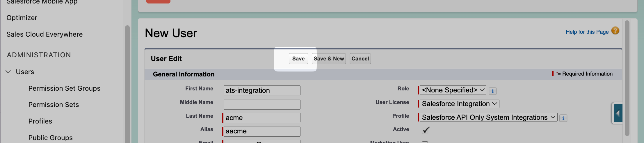Click the First Name field
This screenshot has height=143, width=644.
[262, 91]
